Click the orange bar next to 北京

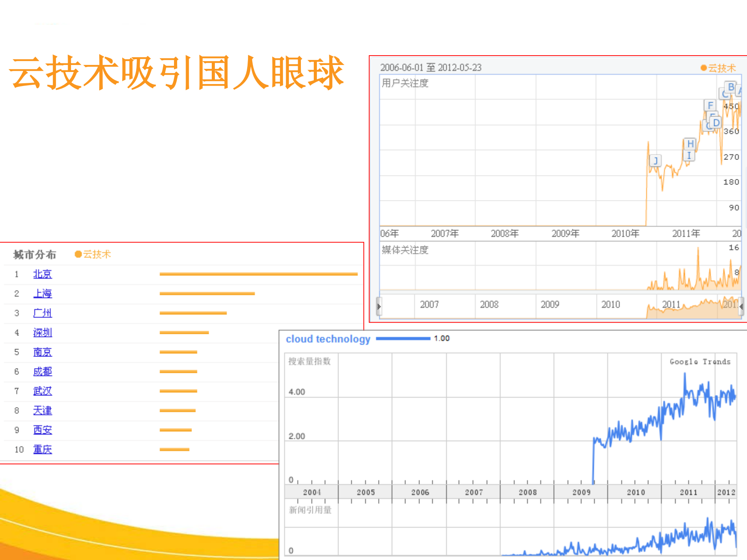pos(258,274)
